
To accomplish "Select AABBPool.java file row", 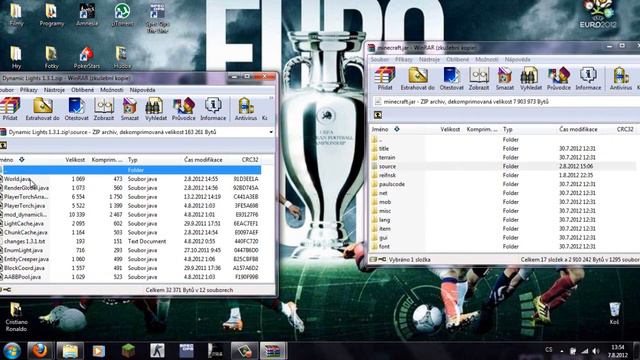I will pos(130,277).
